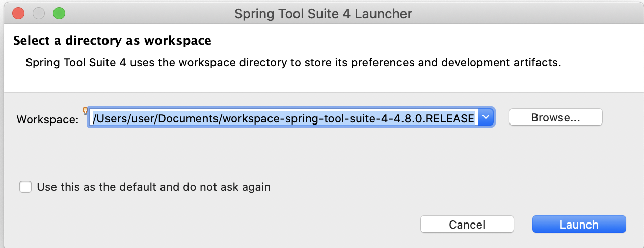Screen dimensions: 644x248
Task: Click the description text about preferences and artifacts
Action: click(293, 64)
